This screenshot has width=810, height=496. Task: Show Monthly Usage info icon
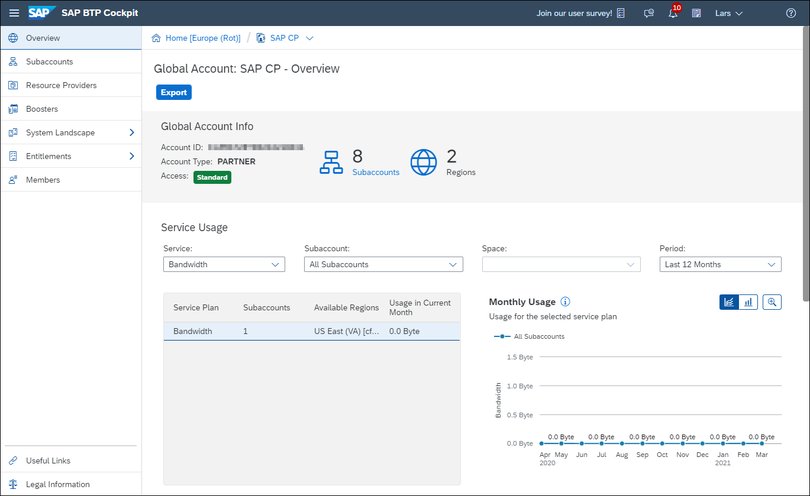pos(565,301)
